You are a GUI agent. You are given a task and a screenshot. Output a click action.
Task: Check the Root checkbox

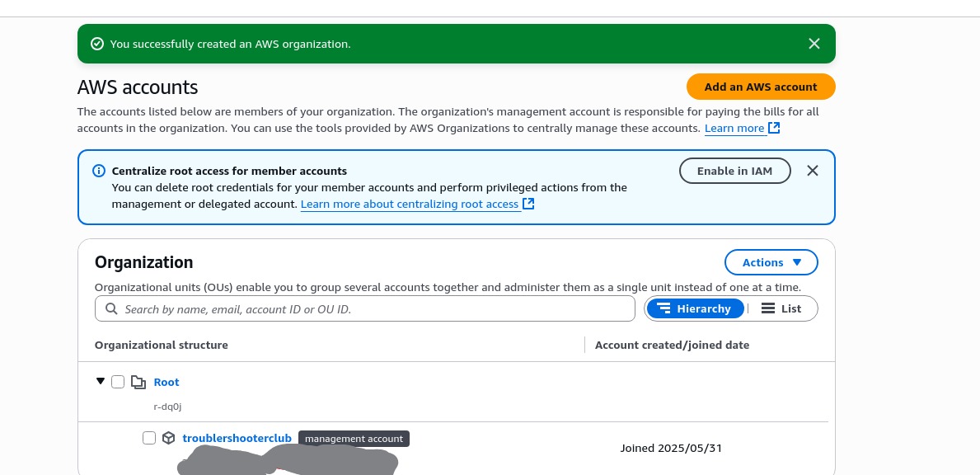[x=118, y=382]
